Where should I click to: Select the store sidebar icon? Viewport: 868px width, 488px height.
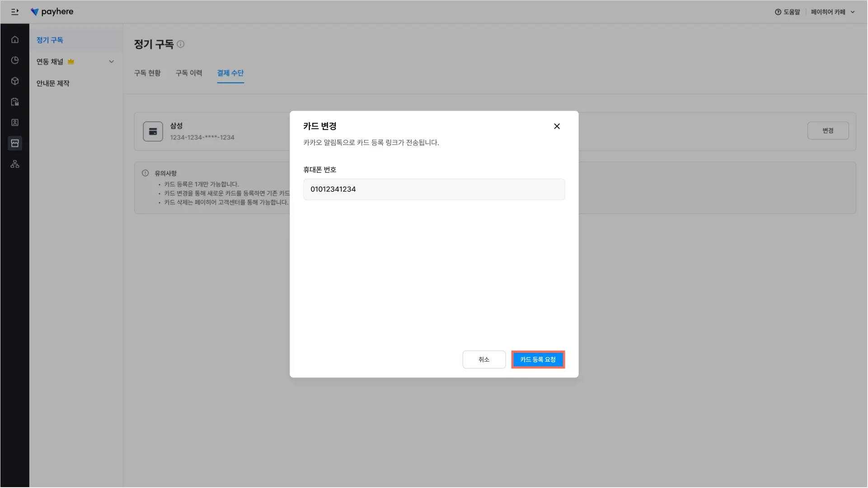15,144
